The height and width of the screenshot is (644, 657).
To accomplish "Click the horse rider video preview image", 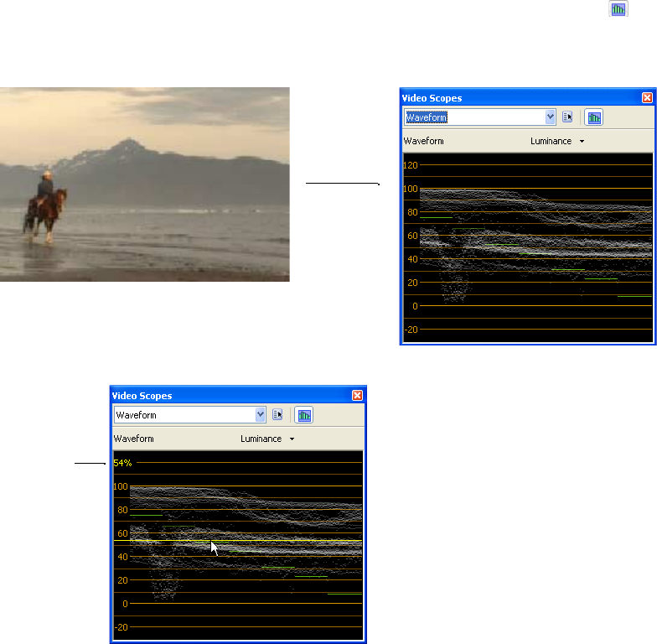I will [x=144, y=184].
